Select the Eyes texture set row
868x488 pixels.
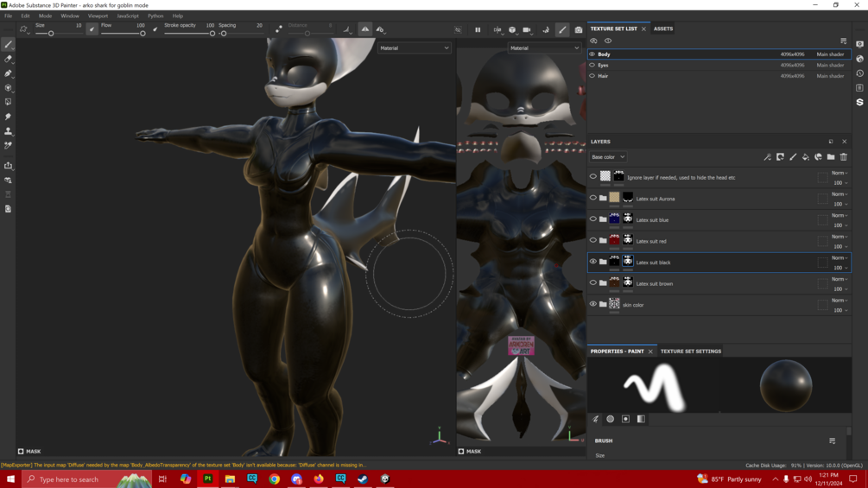(x=719, y=65)
